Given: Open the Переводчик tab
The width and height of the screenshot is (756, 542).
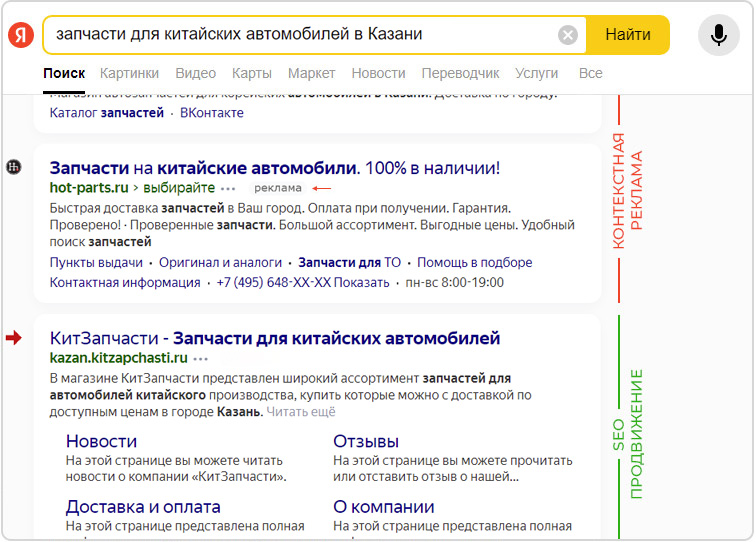Looking at the screenshot, I should (x=460, y=73).
